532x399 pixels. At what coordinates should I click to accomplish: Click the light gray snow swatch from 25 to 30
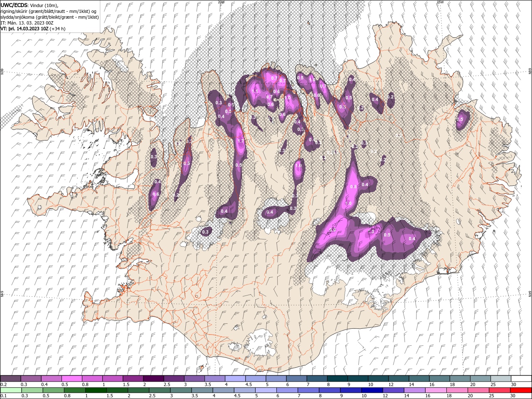(x=501, y=379)
